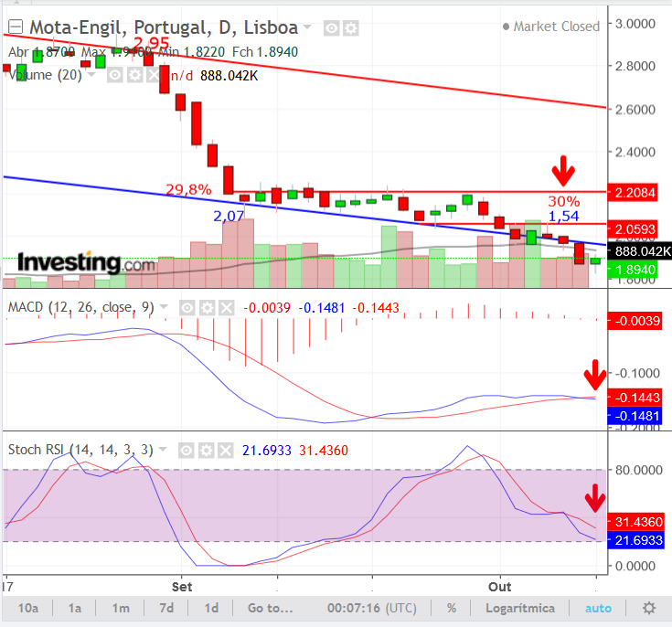Click the 80.0000 Stoch RSI scale value

pos(638,470)
